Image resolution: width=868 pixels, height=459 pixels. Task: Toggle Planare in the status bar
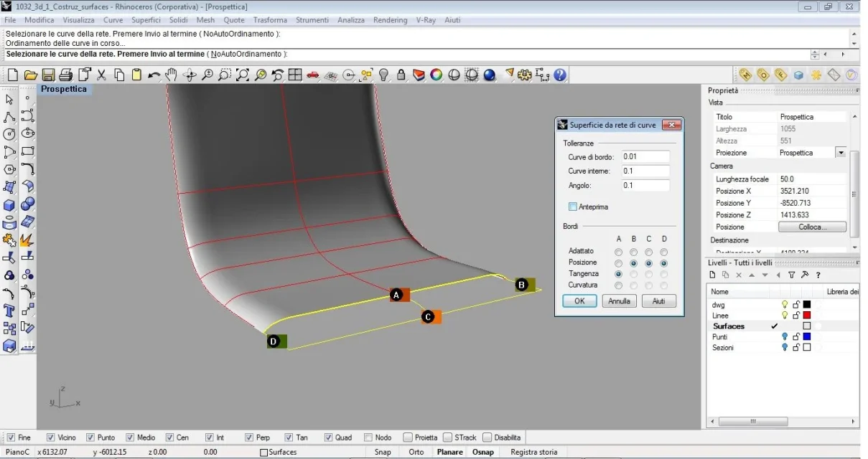[x=450, y=452]
